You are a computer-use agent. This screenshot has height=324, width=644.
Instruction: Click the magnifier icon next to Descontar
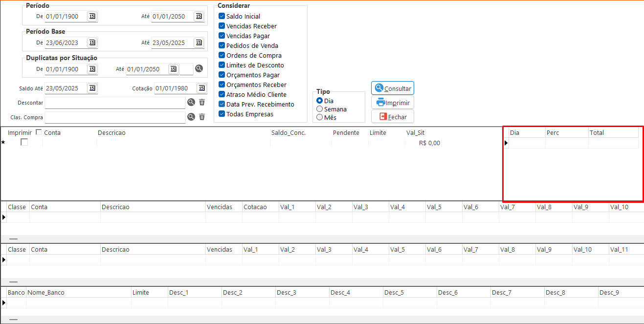191,103
